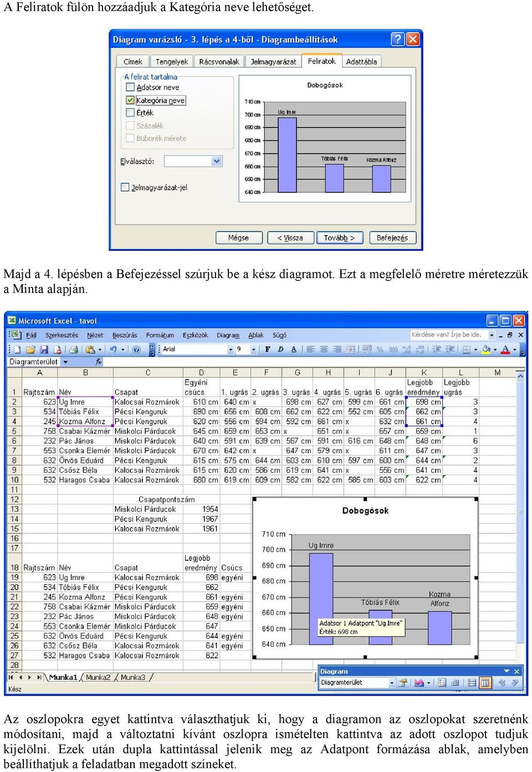Enable the Jelmagyarázat-jel checkbox

coord(125,187)
